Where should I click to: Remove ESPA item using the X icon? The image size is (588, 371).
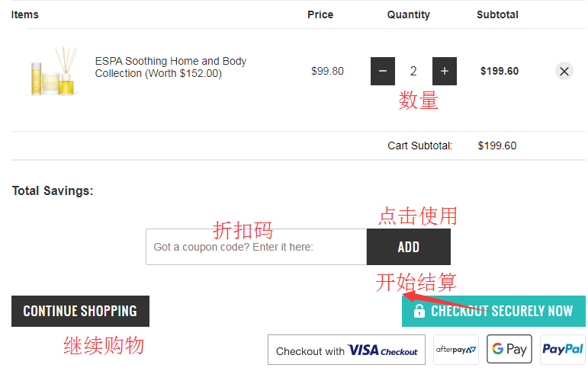(x=564, y=72)
